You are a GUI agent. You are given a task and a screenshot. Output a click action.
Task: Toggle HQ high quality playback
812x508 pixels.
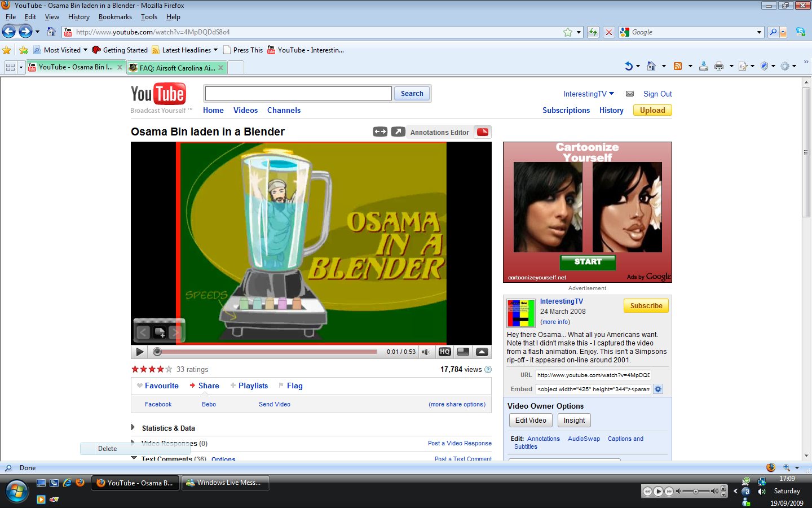(x=445, y=352)
